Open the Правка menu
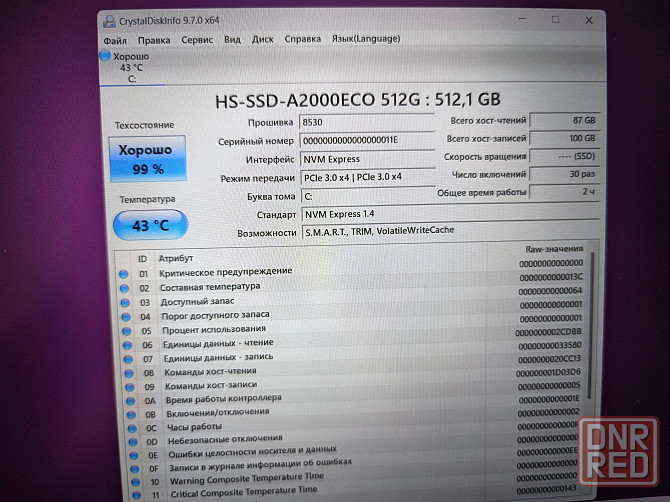The height and width of the screenshot is (502, 670). 154,40
